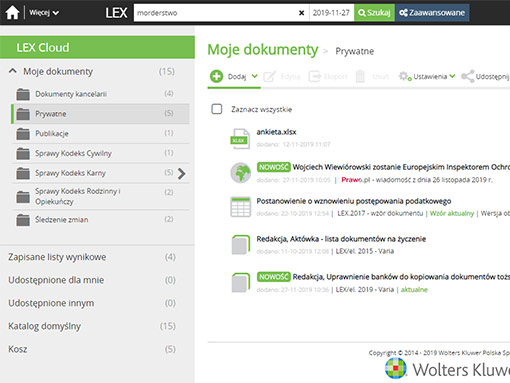Open Sprawy Kodeks Karny folder

(70, 173)
